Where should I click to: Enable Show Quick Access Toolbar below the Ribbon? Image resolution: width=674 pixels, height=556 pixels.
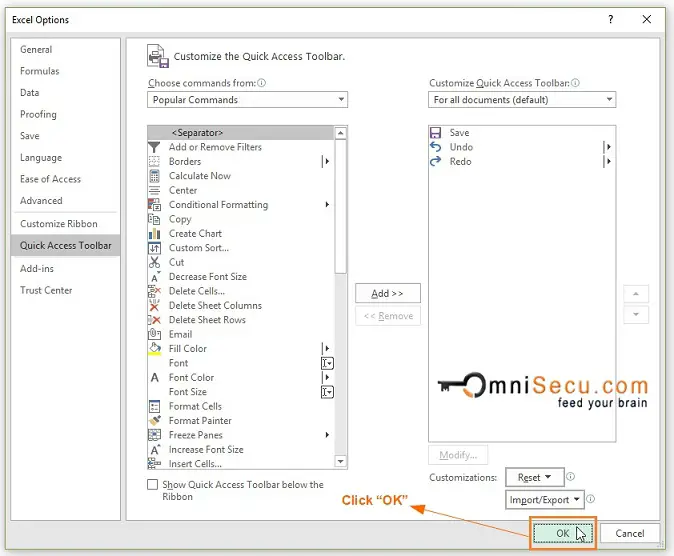pyautogui.click(x=152, y=485)
